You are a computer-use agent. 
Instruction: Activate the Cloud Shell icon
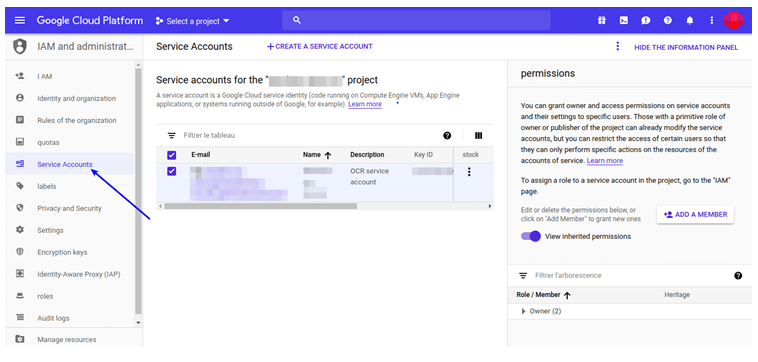point(624,21)
